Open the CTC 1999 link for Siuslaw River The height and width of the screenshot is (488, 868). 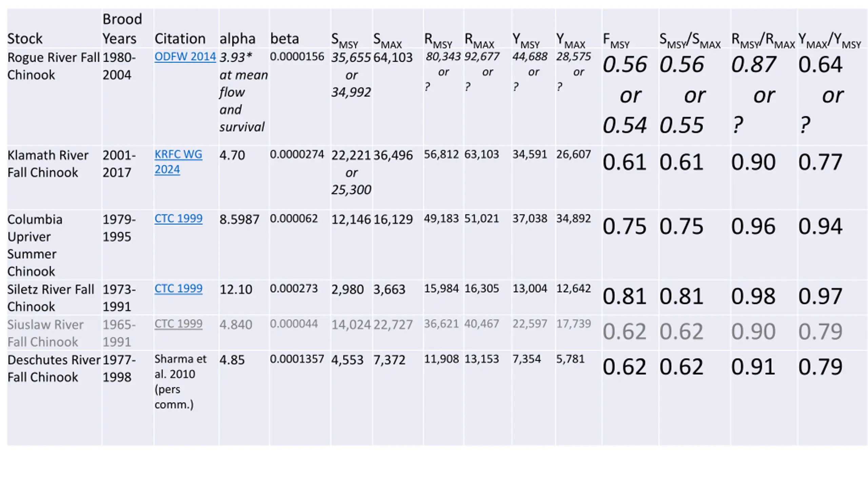[178, 324]
